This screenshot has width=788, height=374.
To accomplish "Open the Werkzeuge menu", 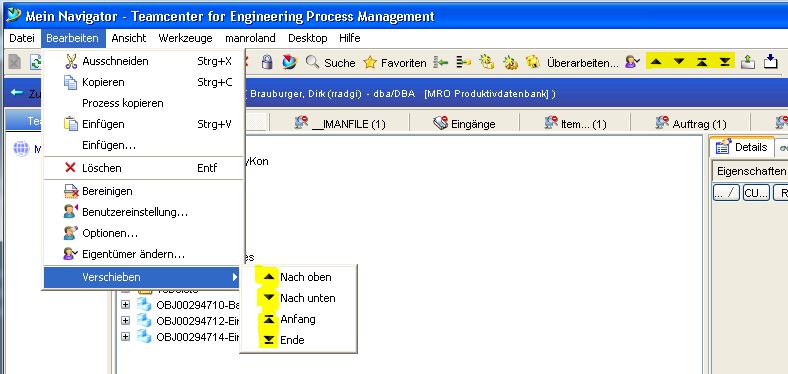I will pyautogui.click(x=185, y=38).
